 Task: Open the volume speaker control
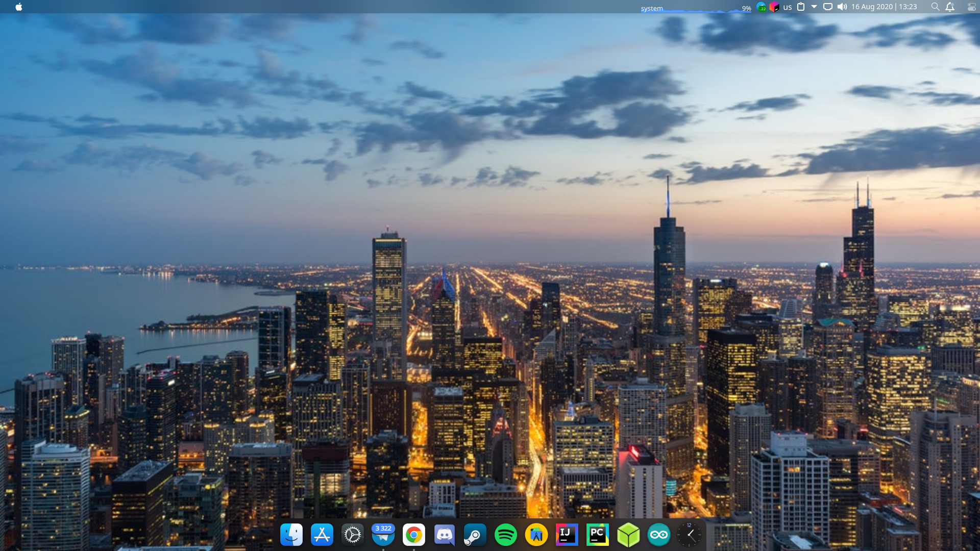pyautogui.click(x=842, y=7)
